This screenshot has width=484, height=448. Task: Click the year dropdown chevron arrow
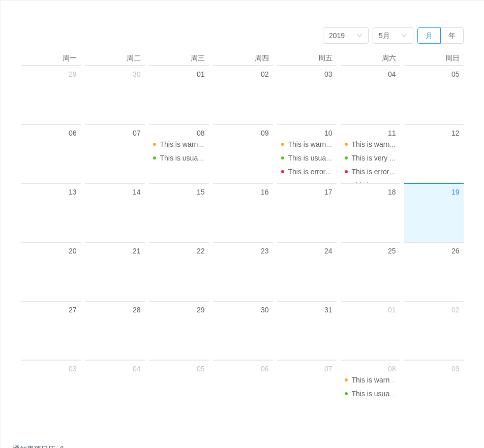pyautogui.click(x=359, y=36)
